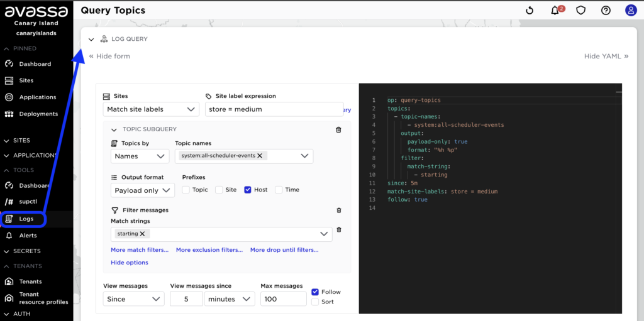Enable the Time prefix checkbox
644x321 pixels.
pos(279,190)
